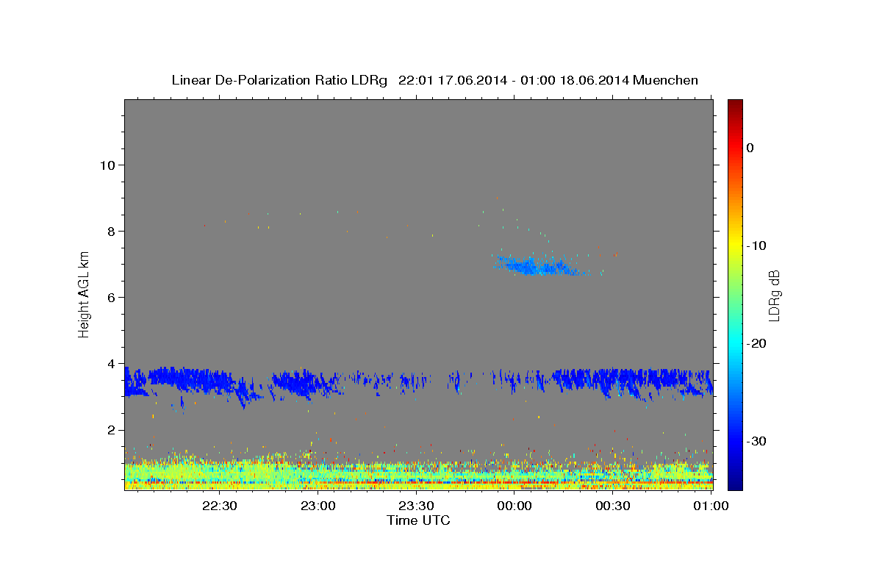The height and width of the screenshot is (588, 882).
Task: Click the 23:00 time tick label
Action: coord(318,506)
